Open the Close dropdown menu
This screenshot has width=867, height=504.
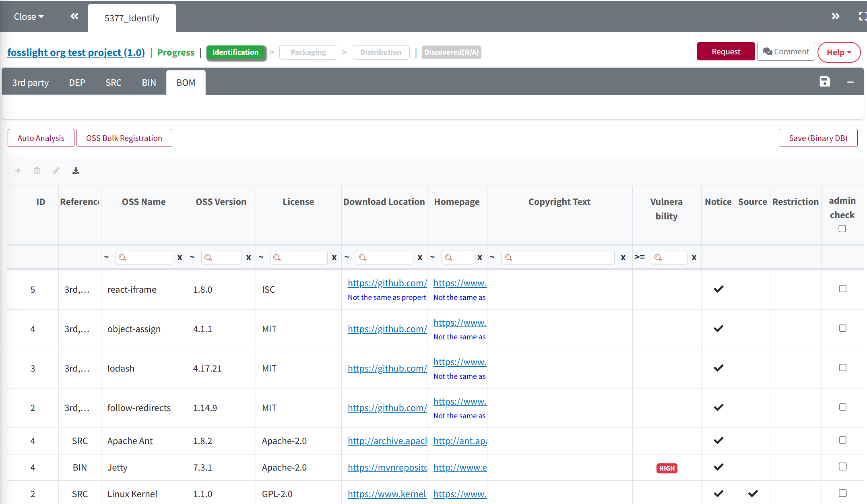[x=28, y=17]
